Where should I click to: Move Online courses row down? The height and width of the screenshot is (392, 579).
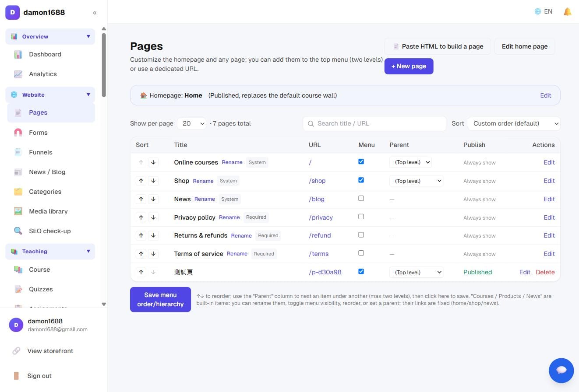153,162
